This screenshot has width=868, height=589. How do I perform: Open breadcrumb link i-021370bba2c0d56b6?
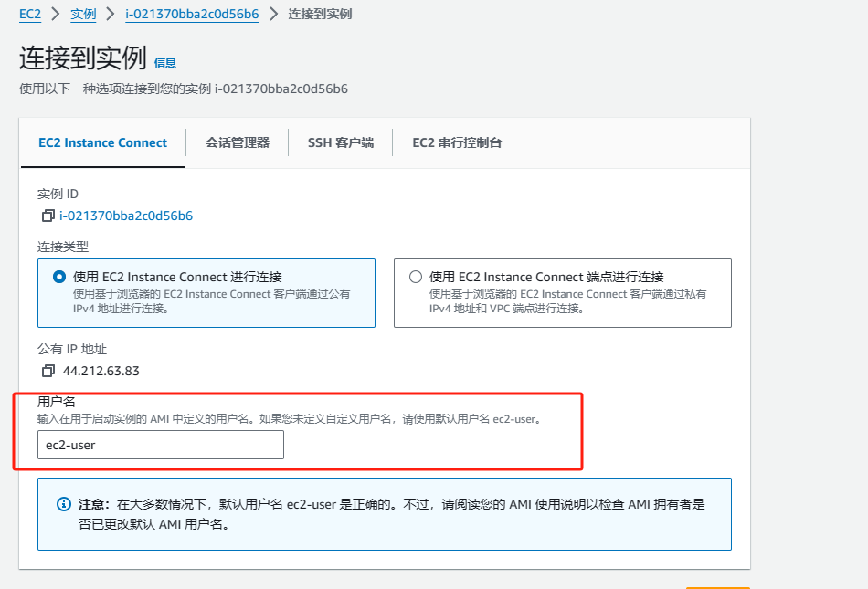pyautogui.click(x=192, y=14)
